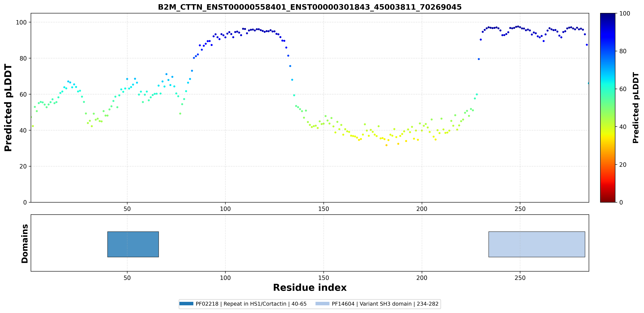
Task: Click the y-axis tick label 20
Action: 23,166
